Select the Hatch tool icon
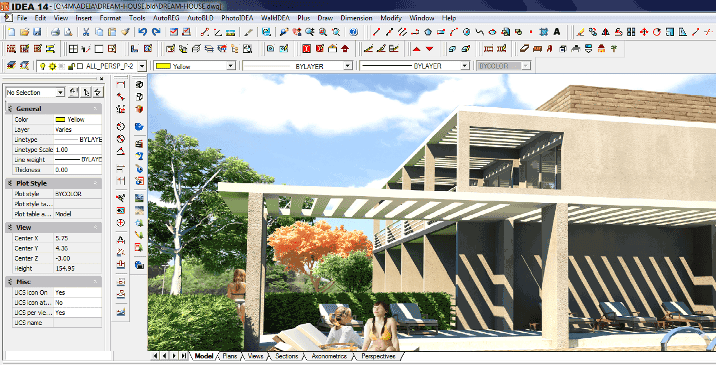 pos(543,32)
